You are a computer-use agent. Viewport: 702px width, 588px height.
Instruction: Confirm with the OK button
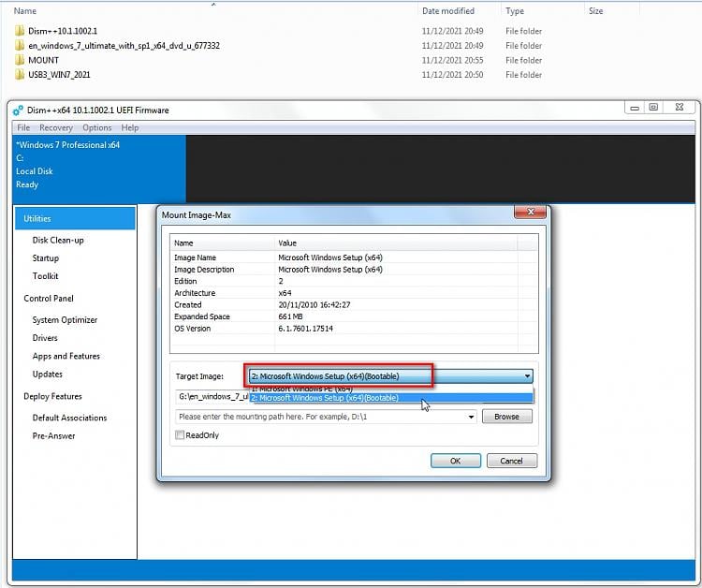coord(455,461)
